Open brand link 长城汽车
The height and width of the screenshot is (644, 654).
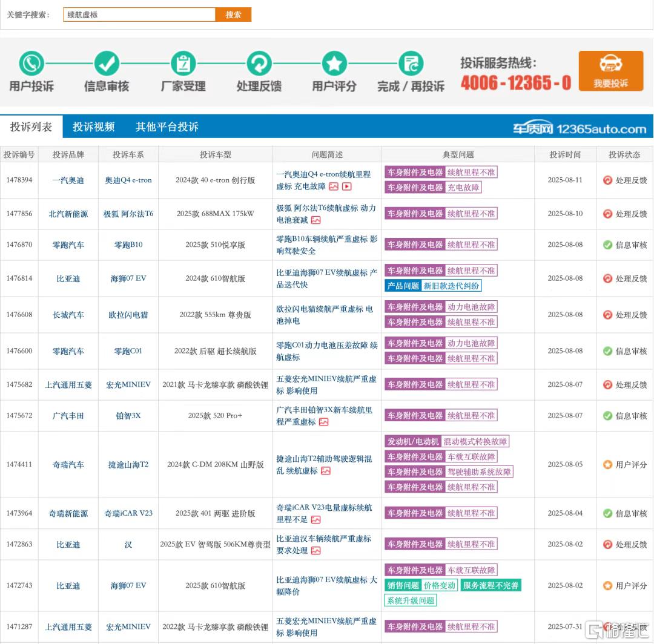[68, 315]
